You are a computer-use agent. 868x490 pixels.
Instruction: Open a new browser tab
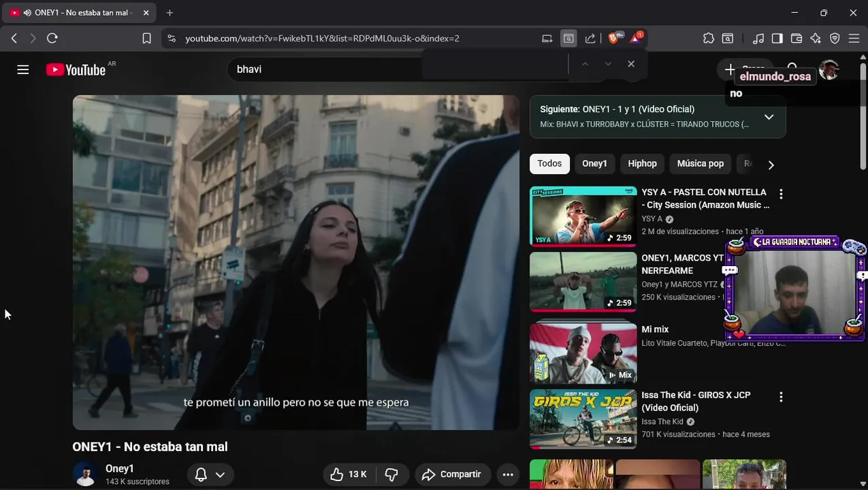point(170,13)
